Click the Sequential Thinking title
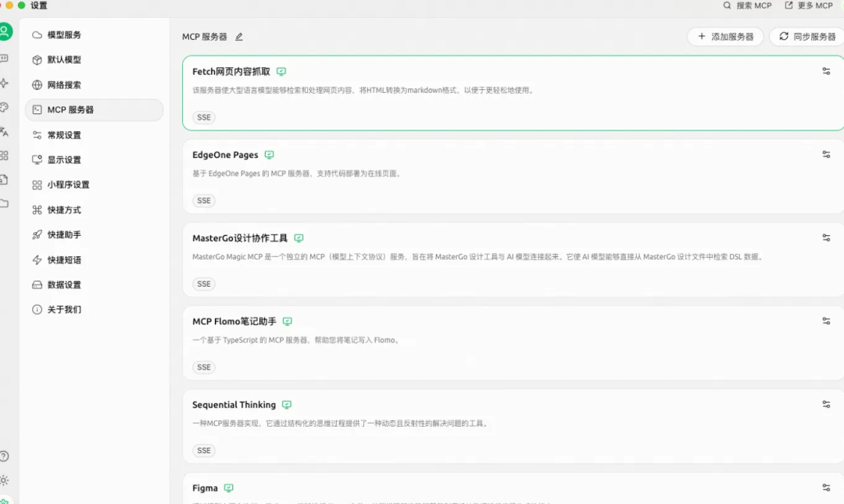 coord(234,405)
